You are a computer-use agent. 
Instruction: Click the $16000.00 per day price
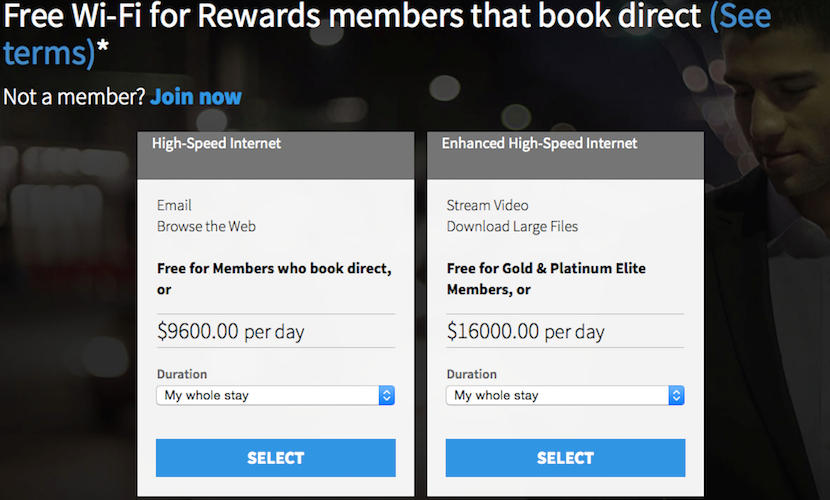pos(525,330)
